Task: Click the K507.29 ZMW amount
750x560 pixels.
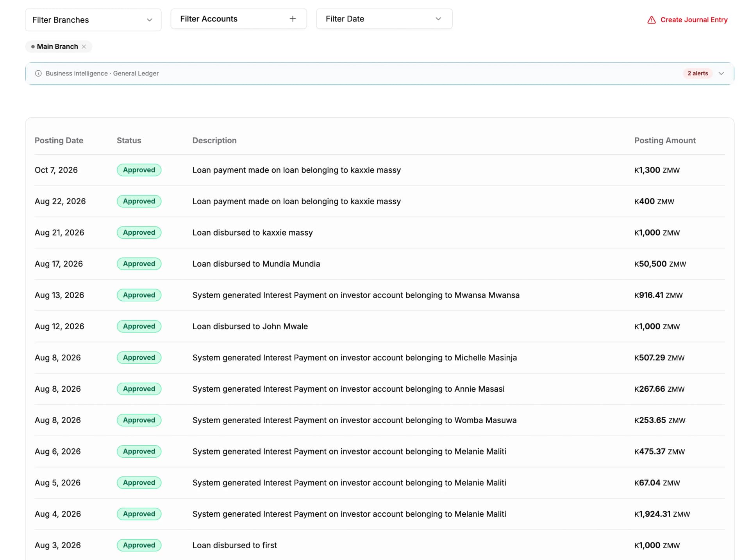Action: point(659,357)
